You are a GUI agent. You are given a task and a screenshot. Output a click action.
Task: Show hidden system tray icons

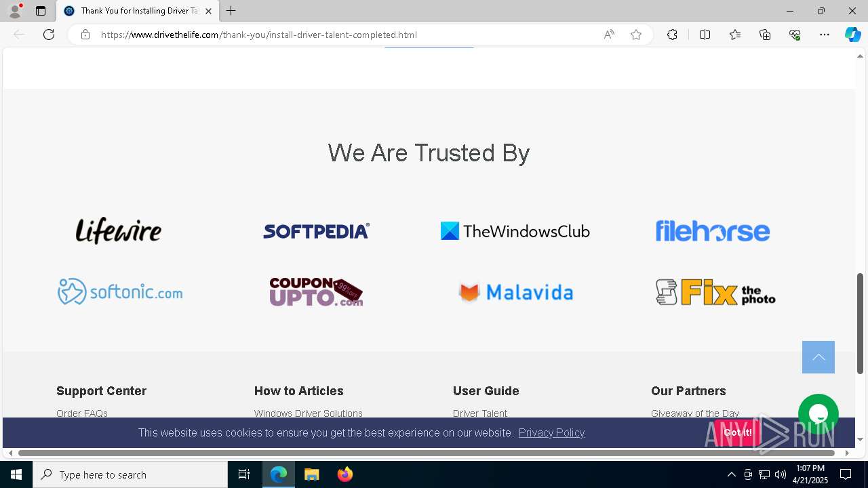click(731, 474)
